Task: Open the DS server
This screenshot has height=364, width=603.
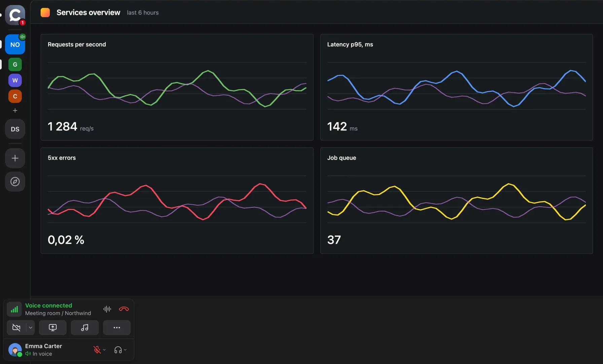Action: (x=15, y=129)
